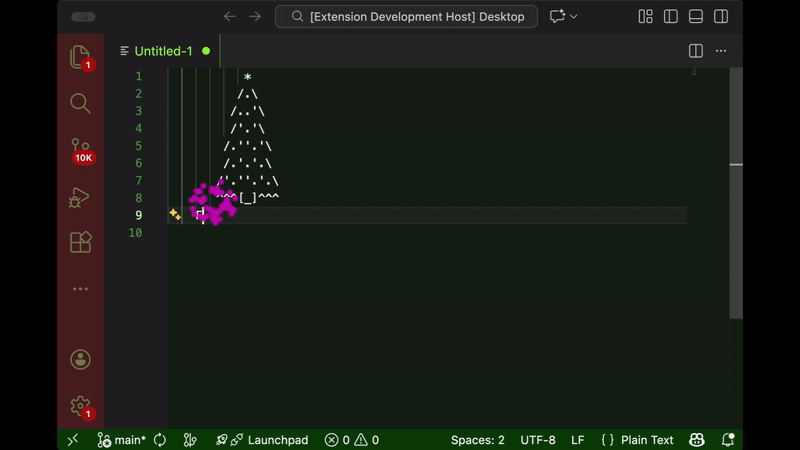Open the Explorer view in the activity bar
This screenshot has height=450, width=800.
click(x=80, y=57)
